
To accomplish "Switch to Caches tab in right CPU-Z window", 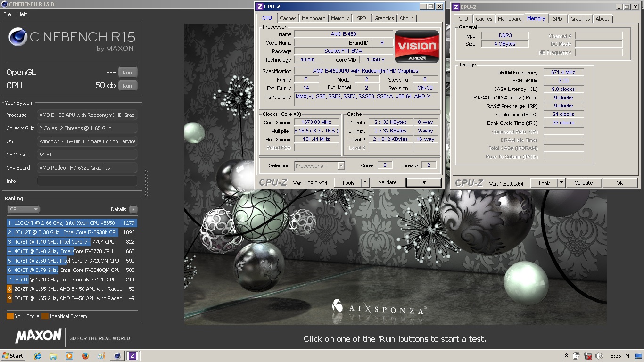I will [x=484, y=19].
